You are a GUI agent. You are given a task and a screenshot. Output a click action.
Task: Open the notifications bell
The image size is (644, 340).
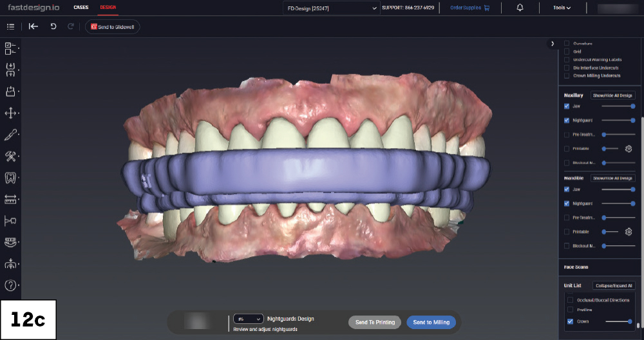(520, 7)
